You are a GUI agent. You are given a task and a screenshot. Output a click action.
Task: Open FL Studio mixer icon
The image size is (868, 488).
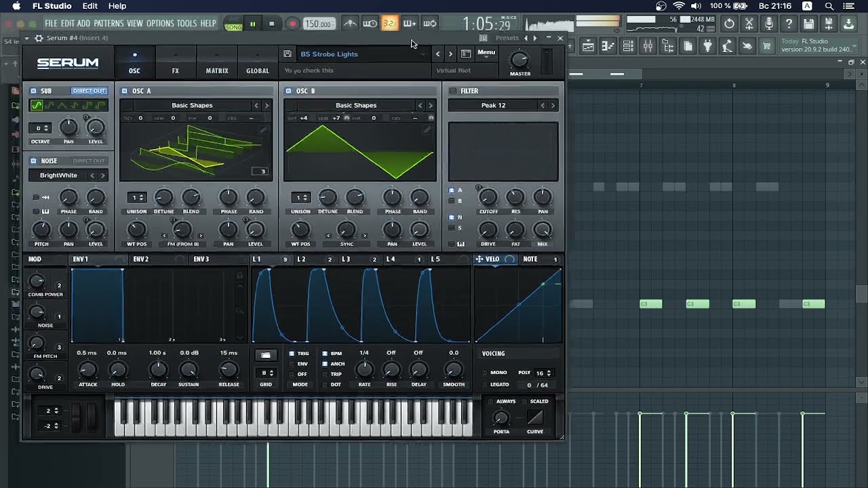pyautogui.click(x=648, y=46)
